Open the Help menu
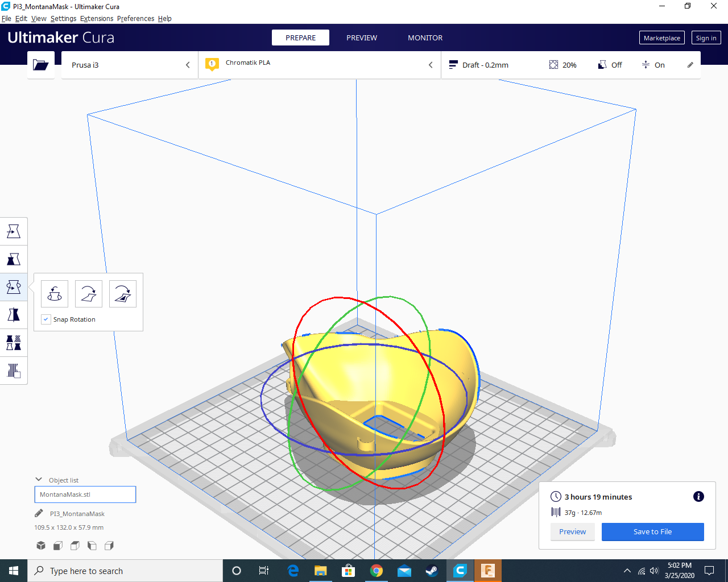The image size is (728, 582). pyautogui.click(x=164, y=18)
